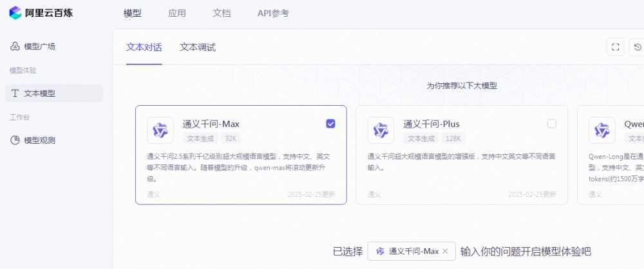Check the 通义千问-Plus checkbox
This screenshot has height=269, width=644.
[552, 123]
